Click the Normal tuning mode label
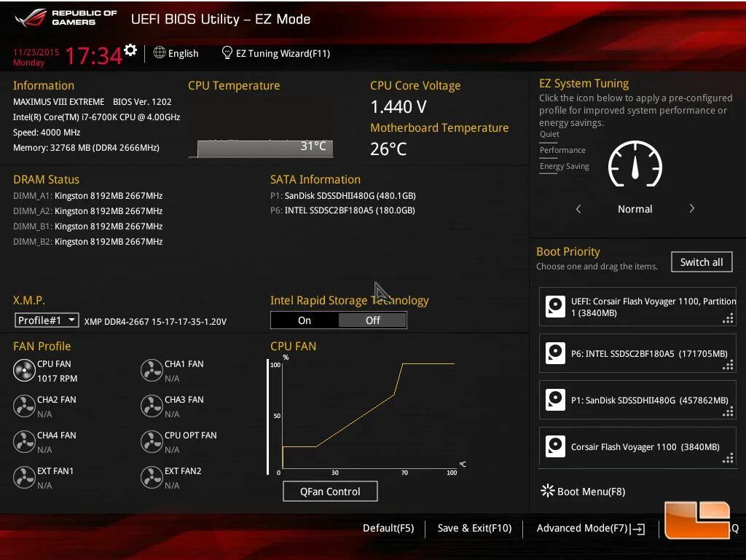Viewport: 746px width, 560px height. click(635, 209)
